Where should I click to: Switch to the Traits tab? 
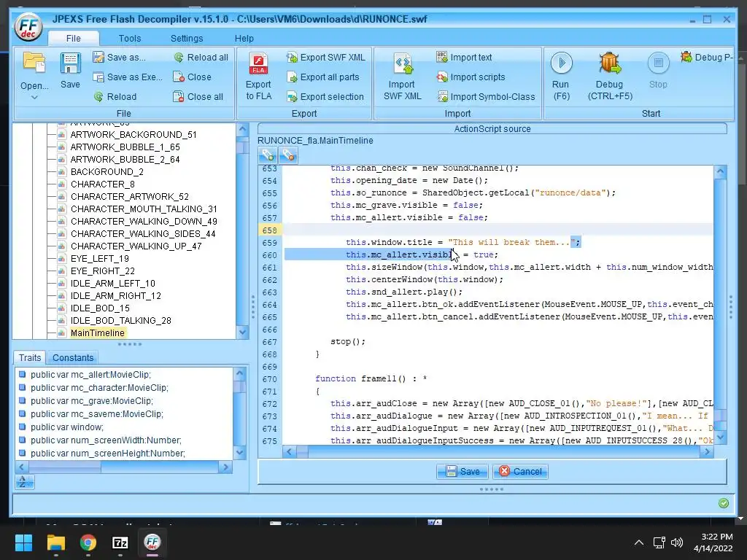tap(29, 357)
